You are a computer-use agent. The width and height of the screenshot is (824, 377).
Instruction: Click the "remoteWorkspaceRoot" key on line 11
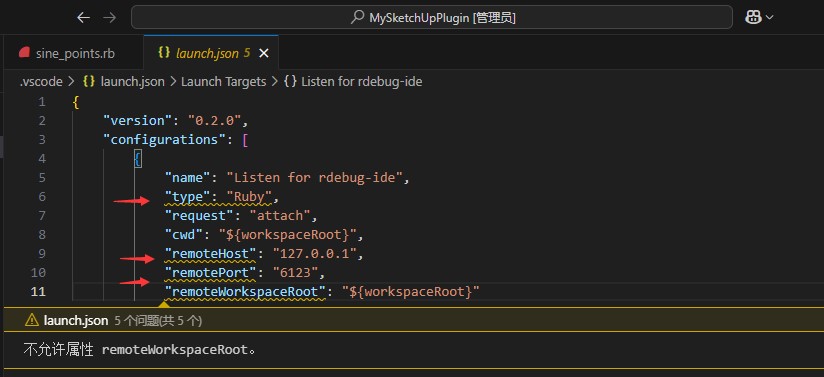(x=244, y=291)
